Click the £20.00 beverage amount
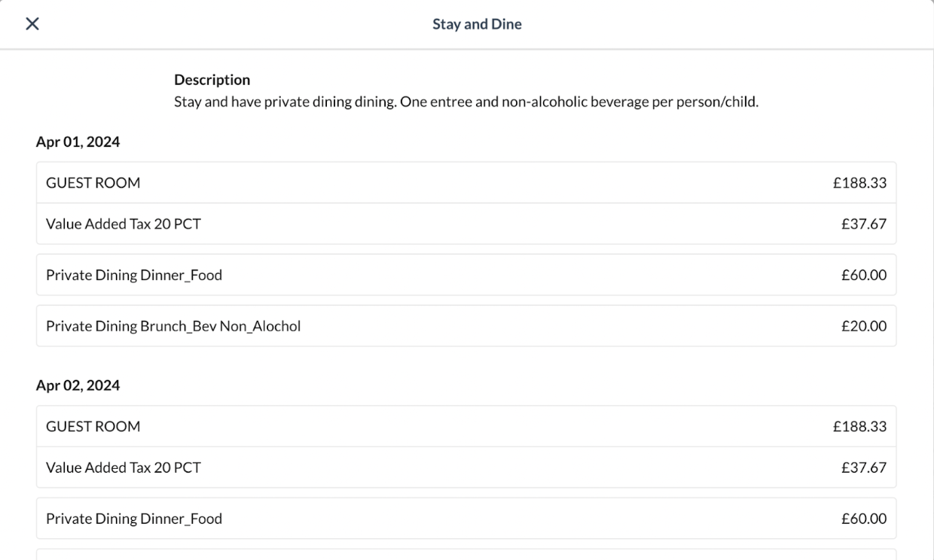Viewport: 934px width, 560px height. click(863, 326)
